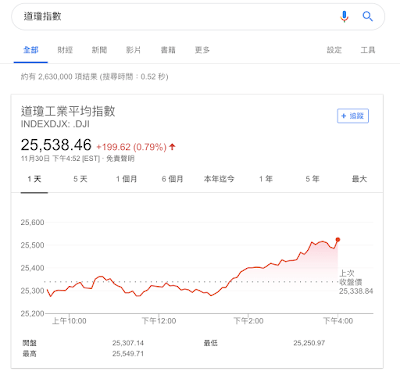
Task: Select the 全部 results tab
Action: [x=31, y=50]
